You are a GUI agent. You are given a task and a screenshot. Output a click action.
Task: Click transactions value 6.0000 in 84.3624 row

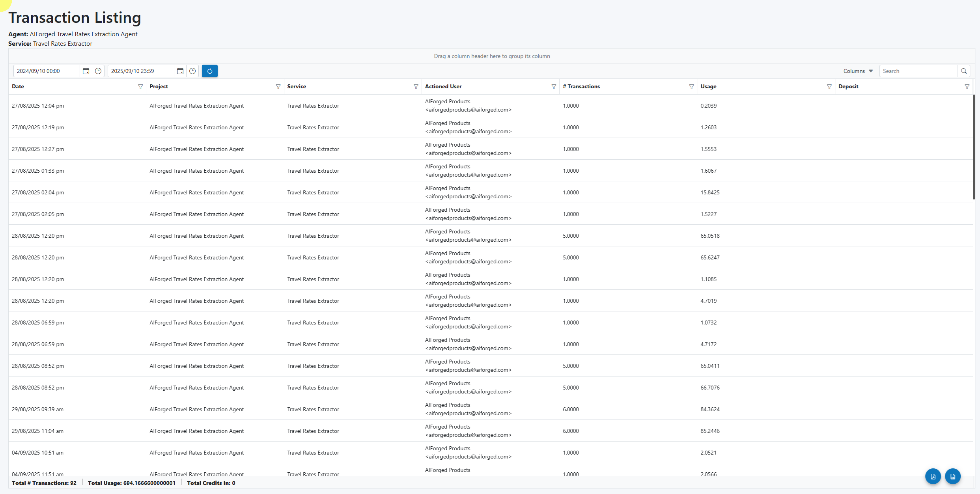point(571,409)
